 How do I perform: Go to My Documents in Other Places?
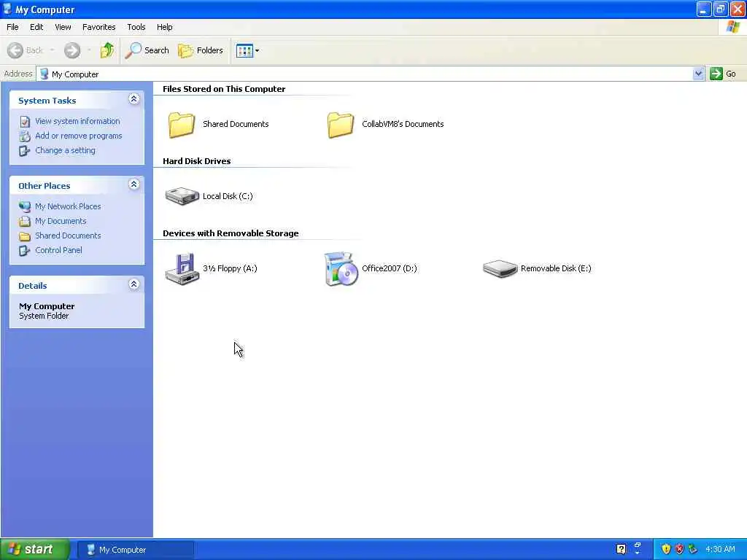[61, 221]
